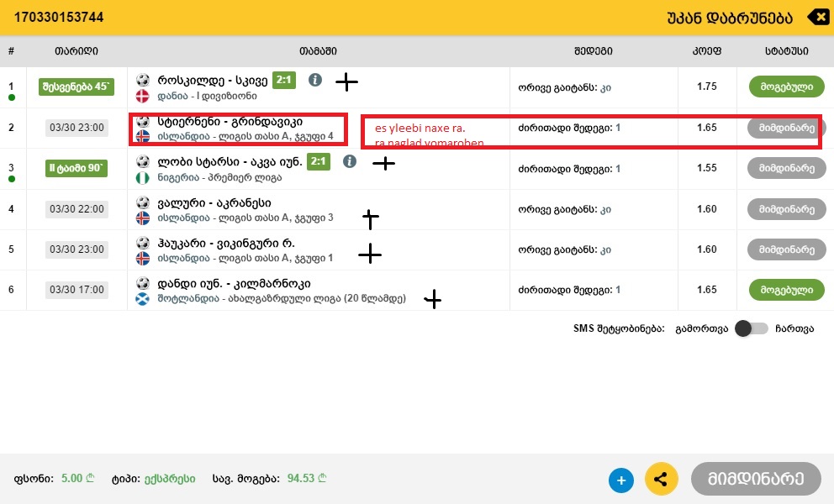834x504 pixels.
Task: Click მოგებული status for როსკილდე row
Action: coord(787,87)
